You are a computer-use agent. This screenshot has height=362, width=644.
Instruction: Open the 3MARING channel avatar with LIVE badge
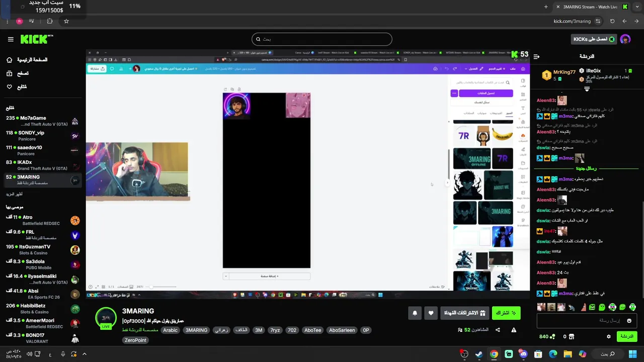coord(106,318)
